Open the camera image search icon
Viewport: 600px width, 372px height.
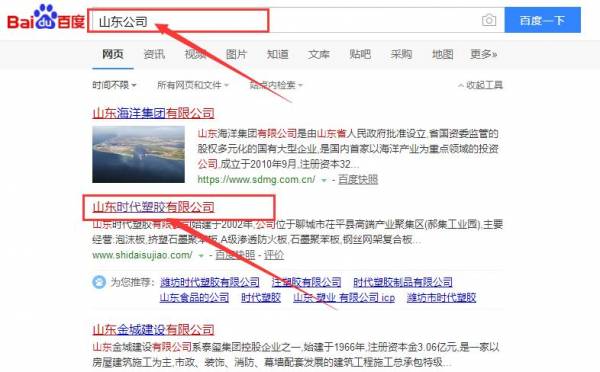coord(489,20)
